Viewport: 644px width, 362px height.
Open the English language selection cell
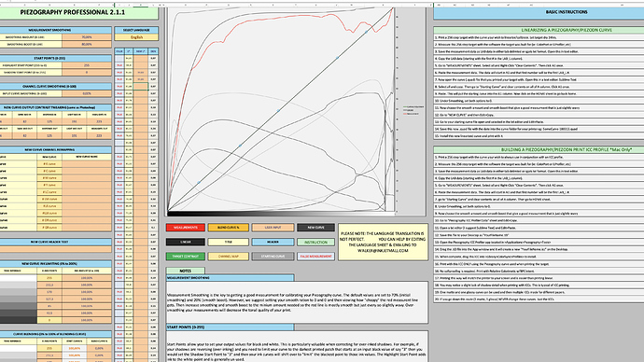136,37
